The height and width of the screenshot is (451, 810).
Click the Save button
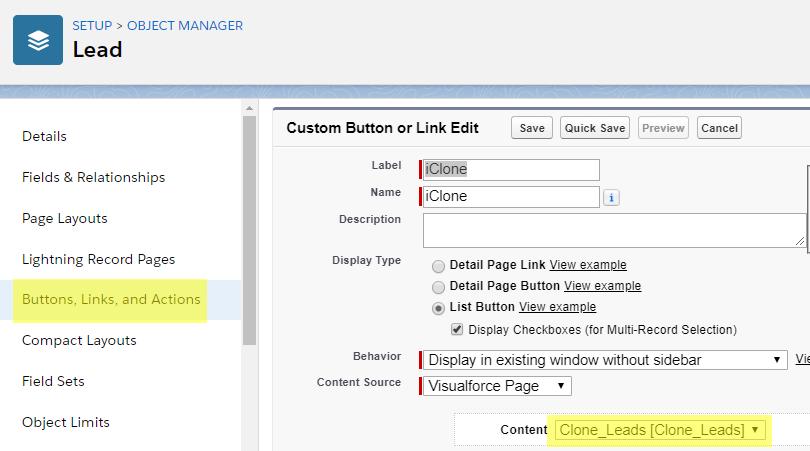click(x=532, y=128)
